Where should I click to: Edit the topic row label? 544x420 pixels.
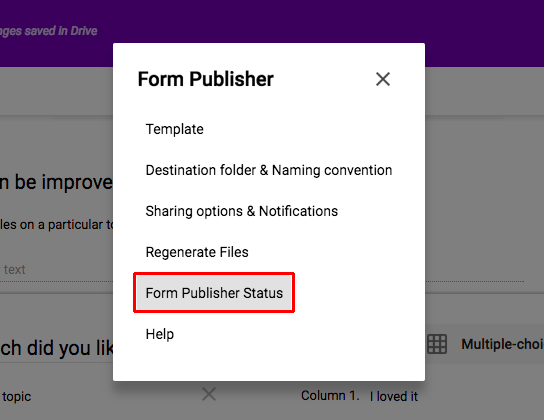(x=17, y=396)
